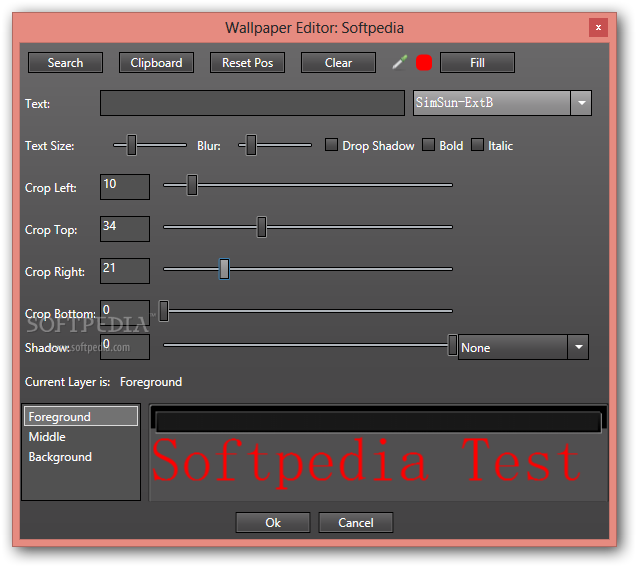
Task: Click the Crop Top value field
Action: pos(125,229)
